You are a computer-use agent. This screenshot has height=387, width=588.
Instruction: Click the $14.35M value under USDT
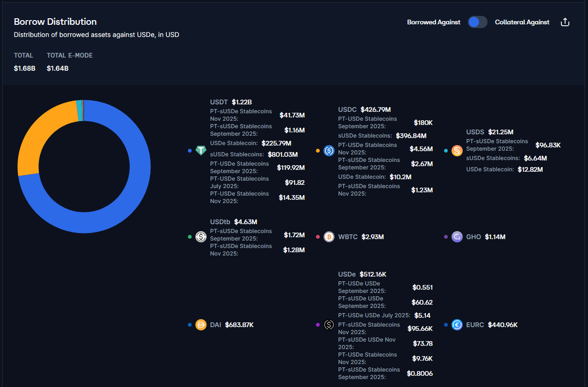[292, 197]
